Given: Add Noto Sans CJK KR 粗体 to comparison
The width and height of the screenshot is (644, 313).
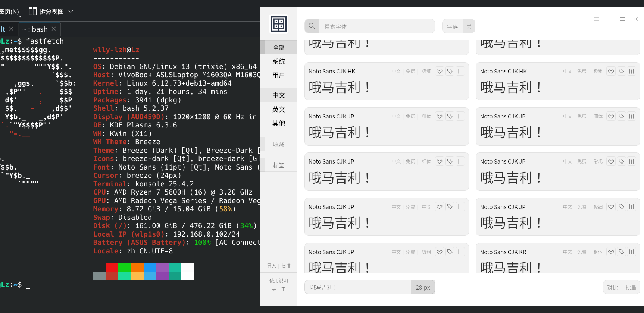Looking at the screenshot, I should tap(632, 252).
